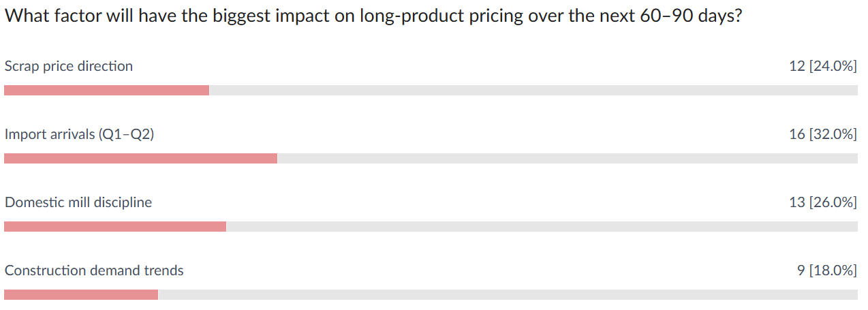This screenshot has height=310, width=868.
Task: Select the Scrap price direction option
Action: click(x=69, y=66)
